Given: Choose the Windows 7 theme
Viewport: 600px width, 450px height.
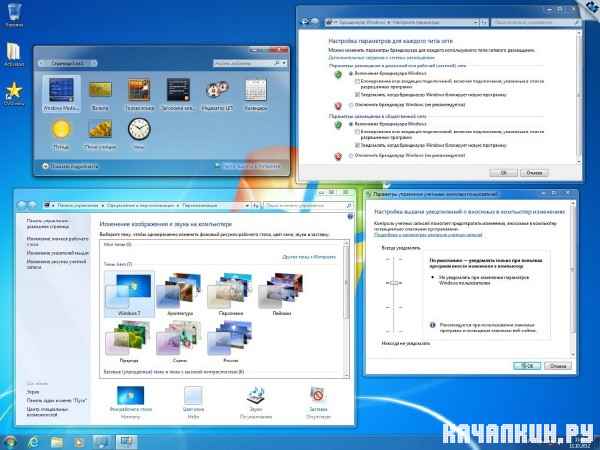Looking at the screenshot, I should (x=129, y=294).
